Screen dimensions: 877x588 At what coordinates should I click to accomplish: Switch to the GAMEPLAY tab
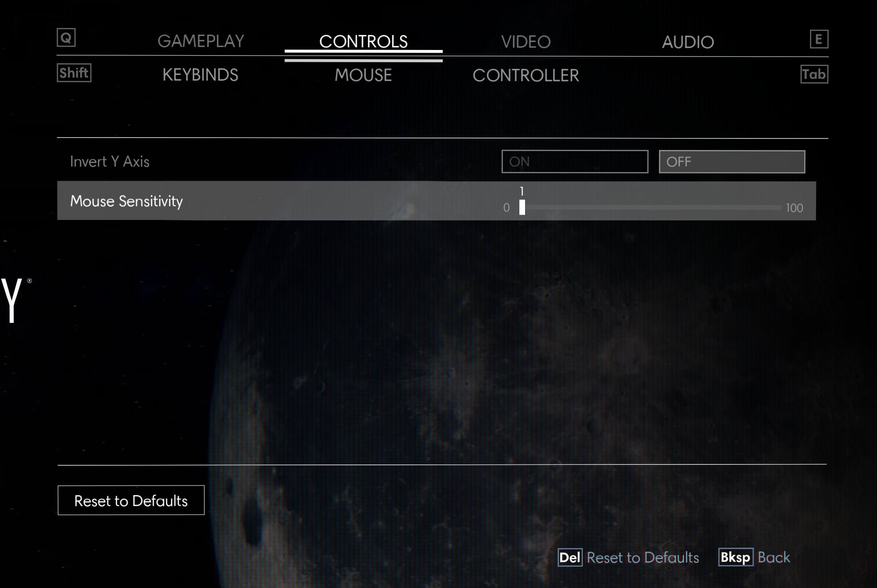[x=202, y=41]
